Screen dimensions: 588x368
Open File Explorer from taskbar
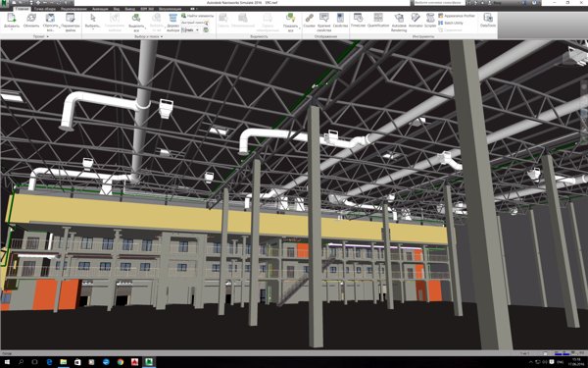coord(64,362)
